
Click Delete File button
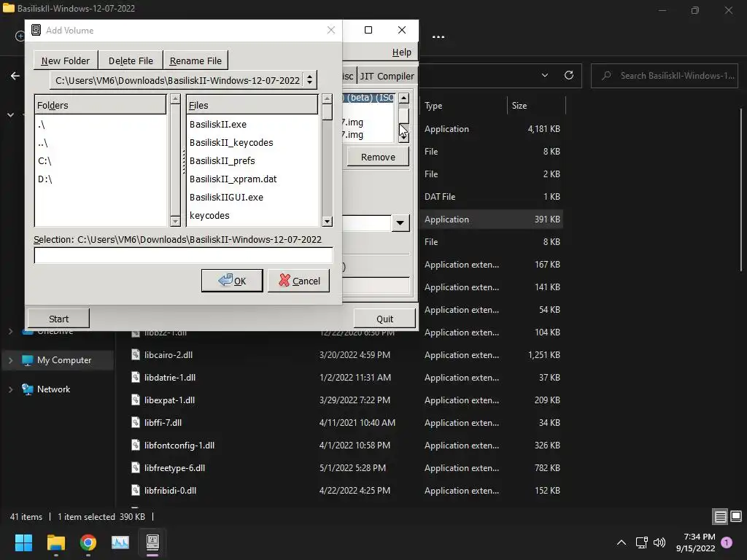(x=131, y=61)
